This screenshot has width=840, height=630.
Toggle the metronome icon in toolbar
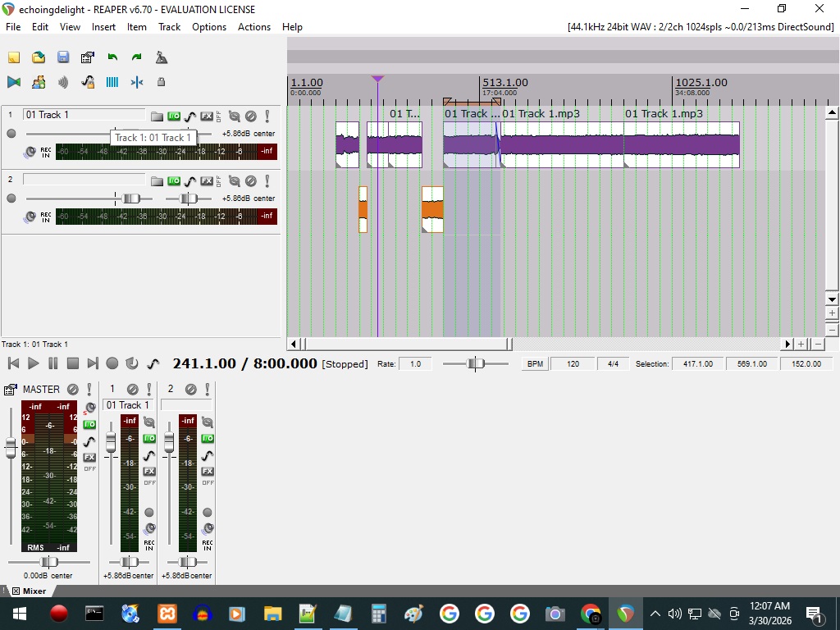point(162,57)
